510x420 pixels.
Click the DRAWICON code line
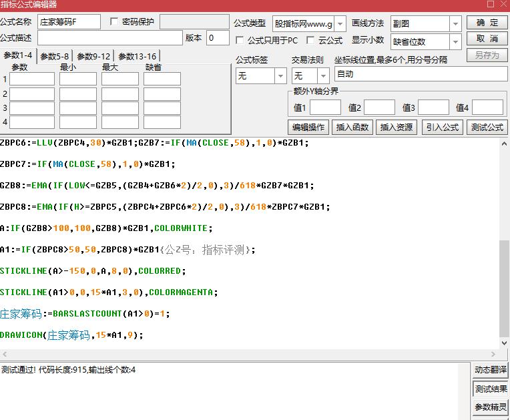click(71, 335)
